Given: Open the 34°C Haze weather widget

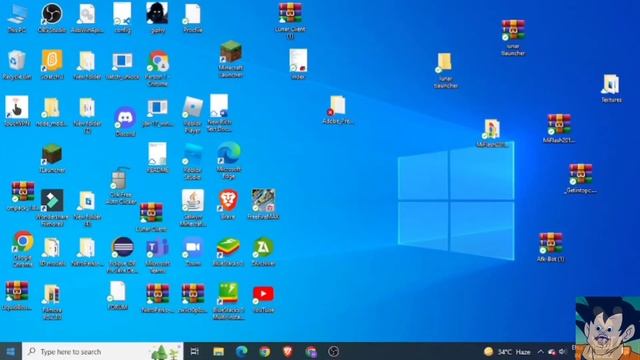Looking at the screenshot, I should point(507,351).
